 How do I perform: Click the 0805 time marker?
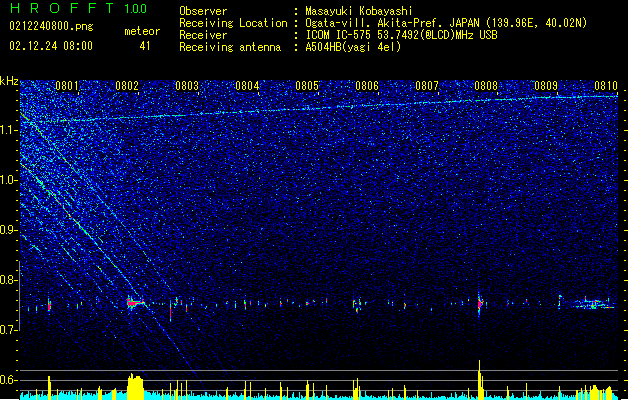click(x=307, y=86)
